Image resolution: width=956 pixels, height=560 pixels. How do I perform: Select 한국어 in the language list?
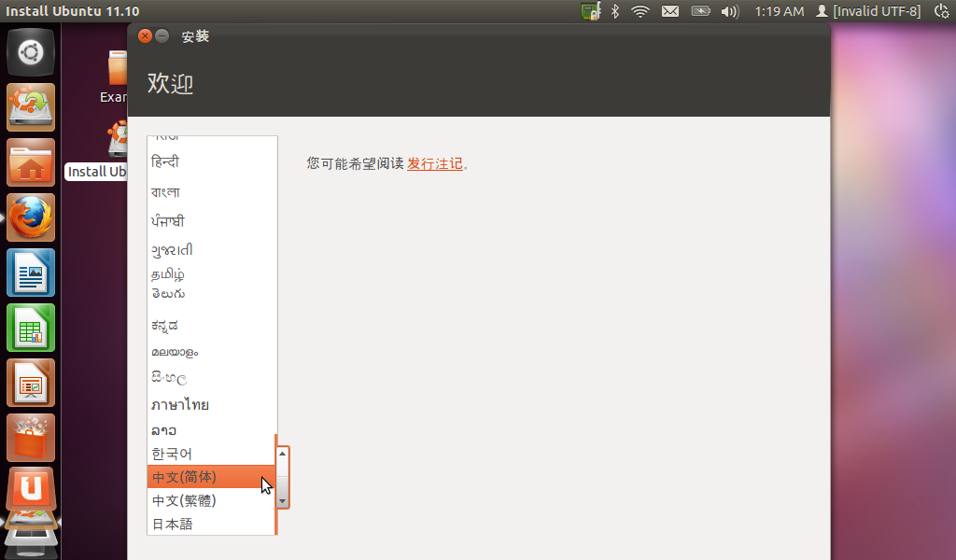[x=211, y=454]
